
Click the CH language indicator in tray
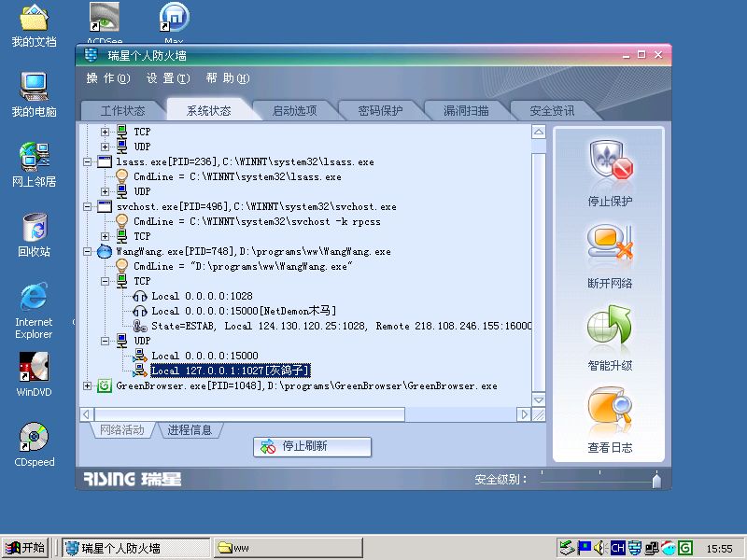[x=617, y=548]
